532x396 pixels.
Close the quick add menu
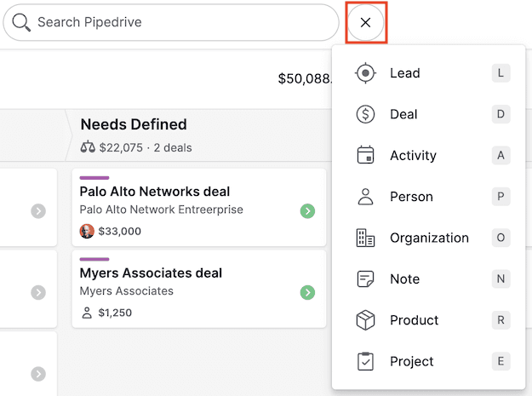coord(366,23)
